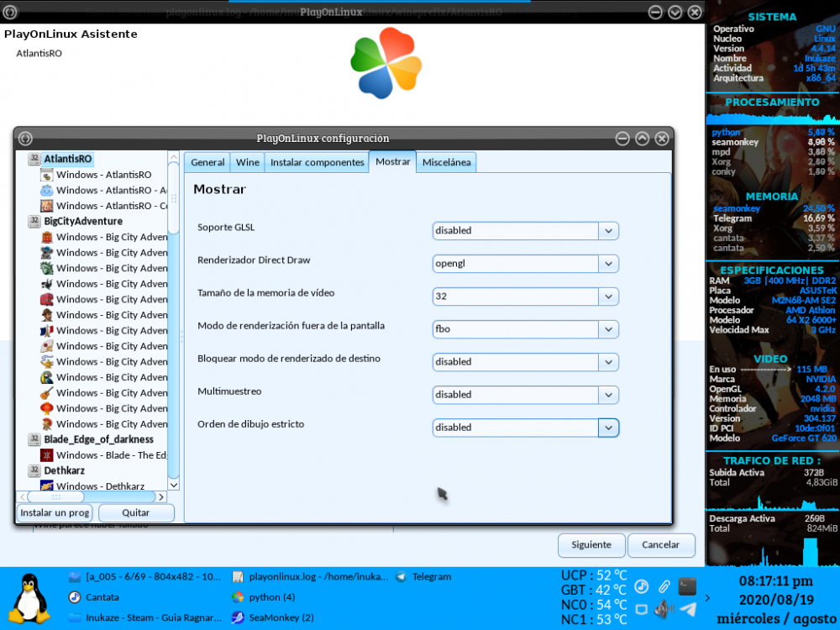Viewport: 840px width, 630px height.
Task: Select the Blade - The Edge shortcut icon
Action: (x=48, y=455)
